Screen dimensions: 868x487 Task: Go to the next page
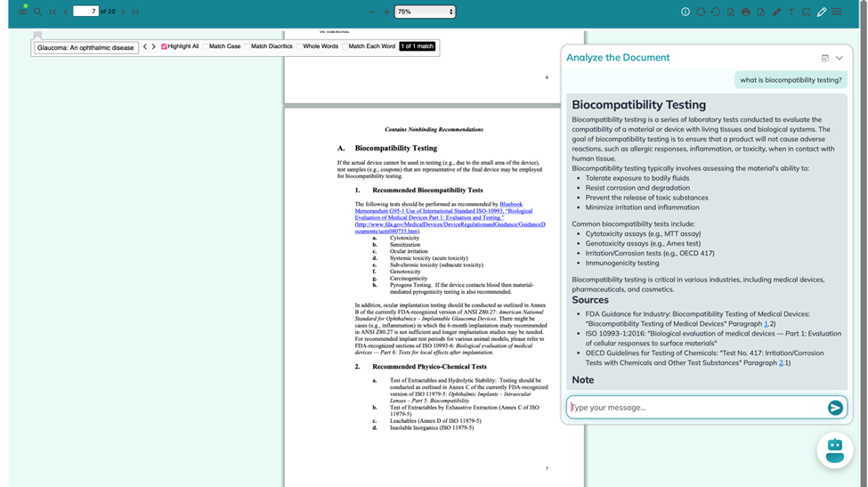[123, 12]
